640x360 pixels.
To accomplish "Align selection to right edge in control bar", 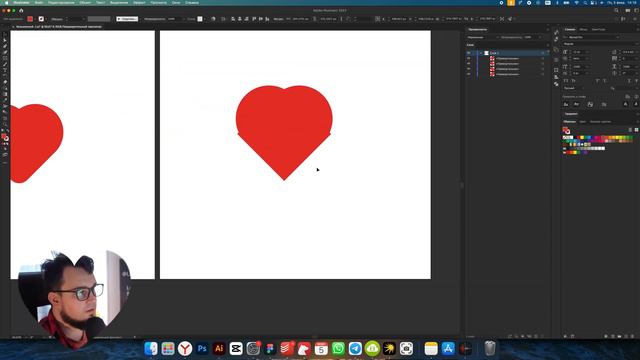I will click(246, 19).
